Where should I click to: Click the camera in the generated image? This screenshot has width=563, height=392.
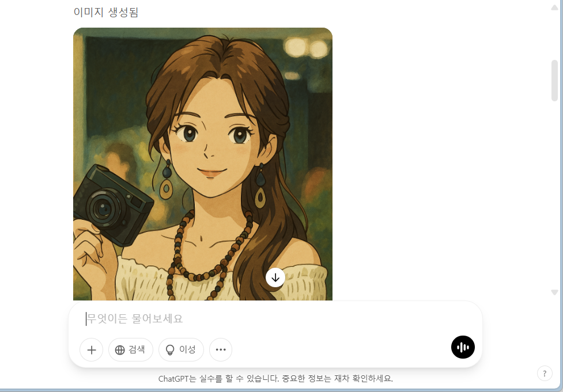pyautogui.click(x=113, y=205)
